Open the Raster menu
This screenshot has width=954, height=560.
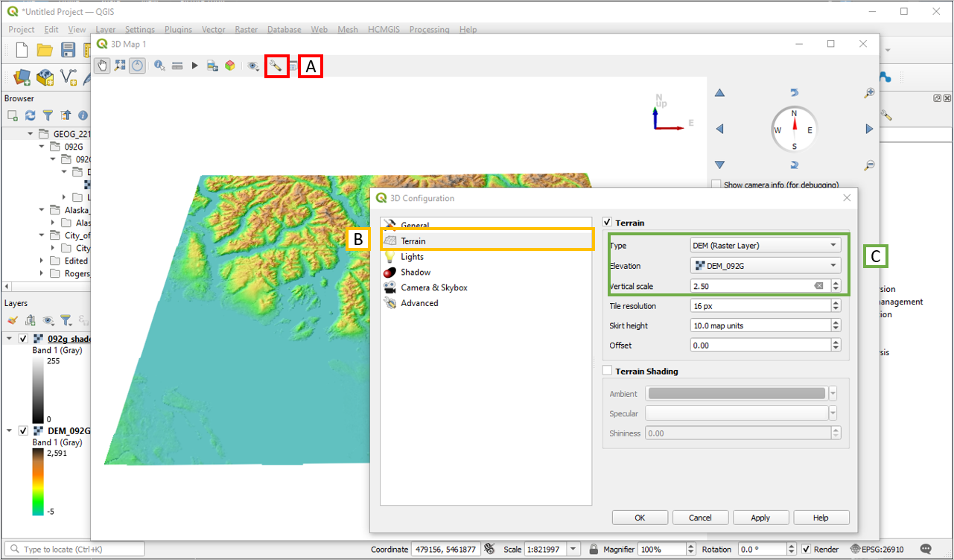(246, 30)
